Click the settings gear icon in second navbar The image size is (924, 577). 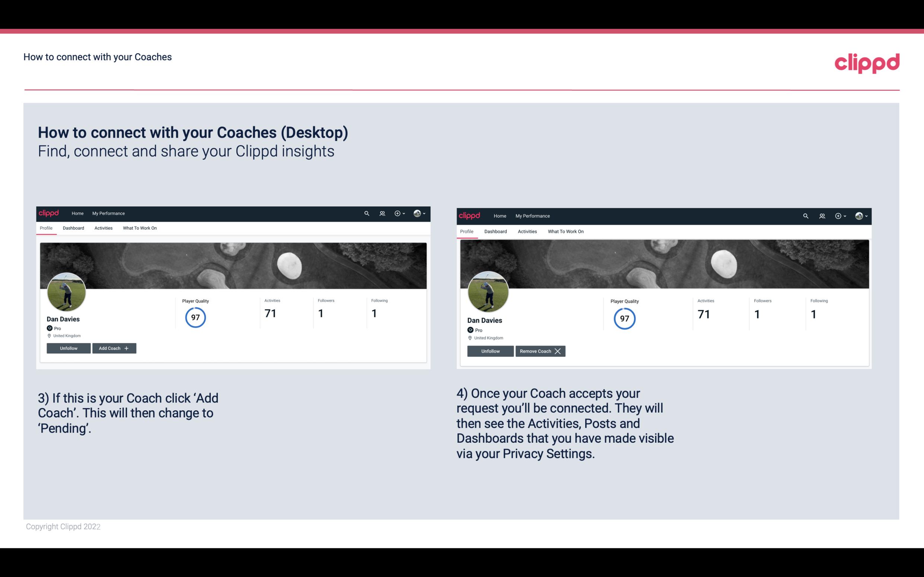(x=838, y=215)
